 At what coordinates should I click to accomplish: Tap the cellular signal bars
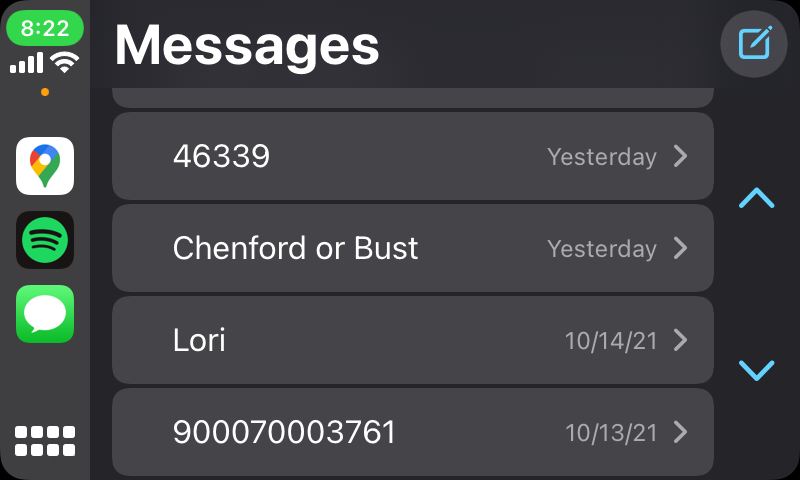coord(27,64)
